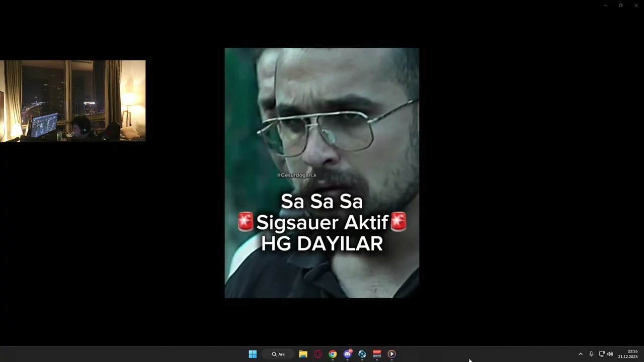The width and height of the screenshot is (644, 362).
Task: Open the Voicemeeter app in taskbar
Action: [377, 354]
